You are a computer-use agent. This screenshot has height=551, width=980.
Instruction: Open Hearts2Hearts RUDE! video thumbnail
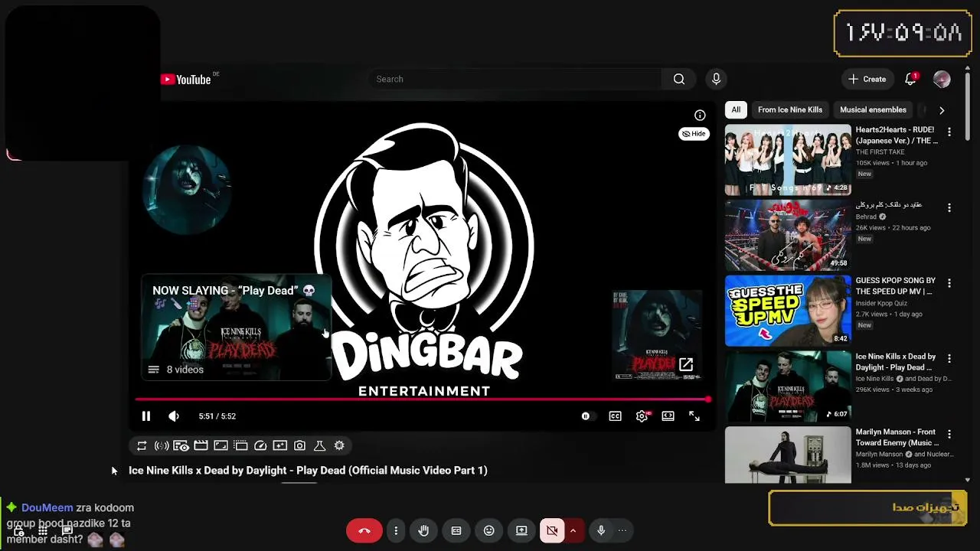tap(788, 160)
